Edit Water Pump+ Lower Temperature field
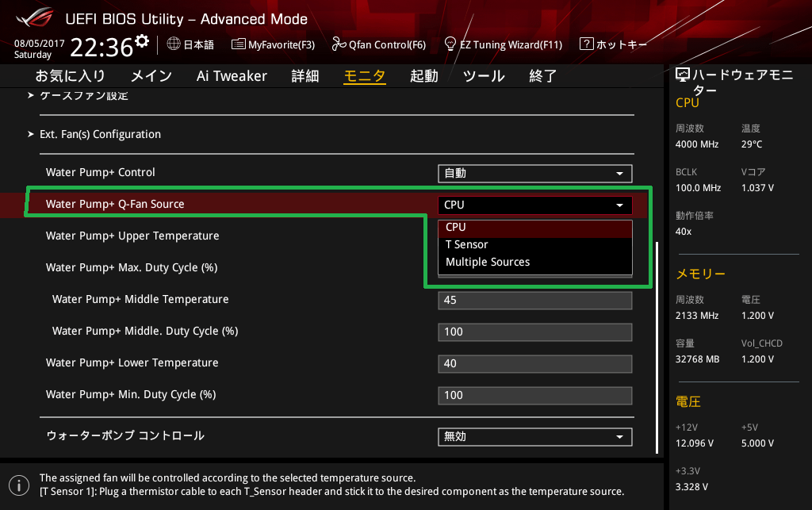The height and width of the screenshot is (510, 812). [535, 363]
